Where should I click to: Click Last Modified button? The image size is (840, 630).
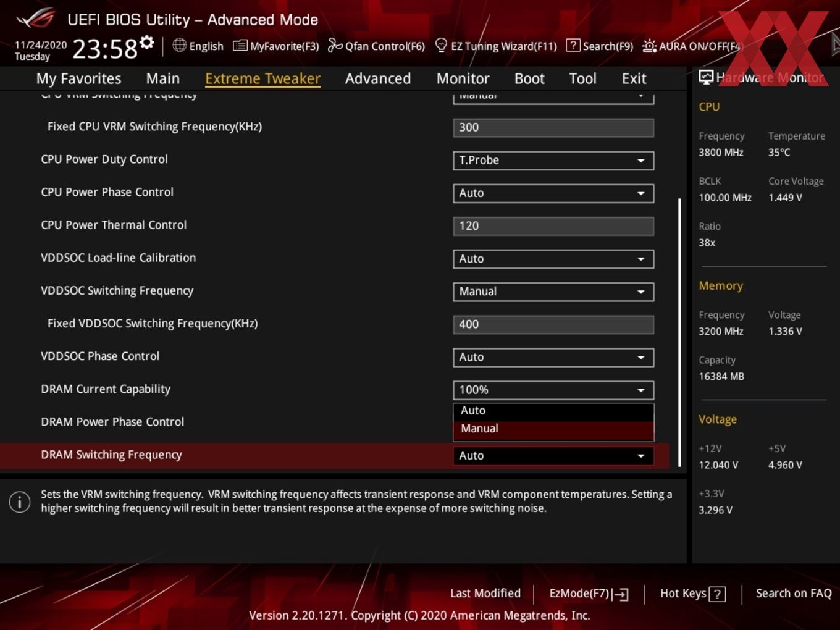pos(485,594)
